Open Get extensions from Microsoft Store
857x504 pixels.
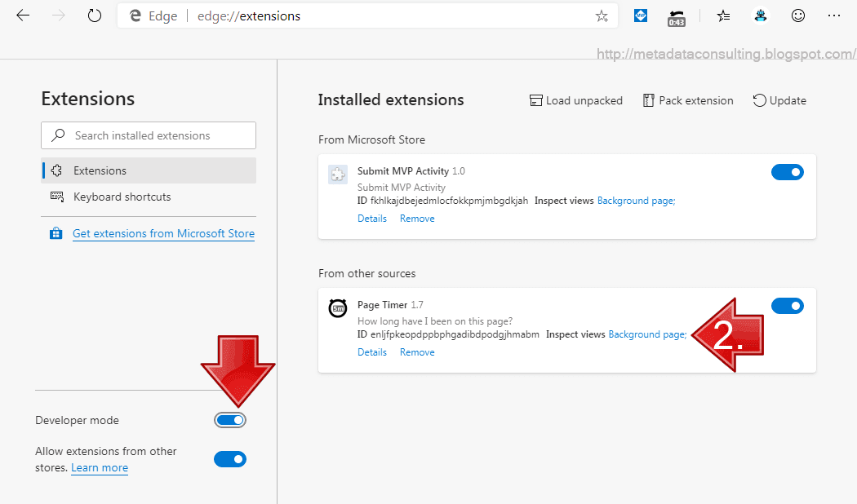pos(163,234)
